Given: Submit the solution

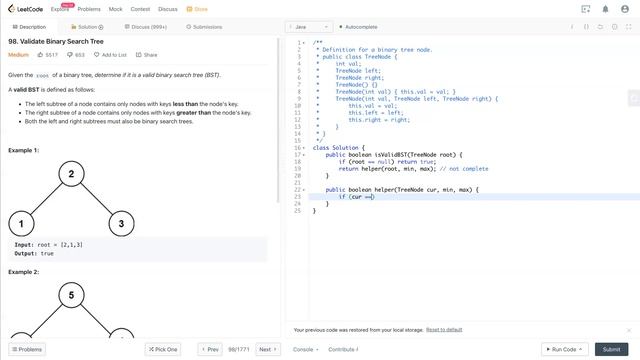Looking at the screenshot, I should (611, 349).
